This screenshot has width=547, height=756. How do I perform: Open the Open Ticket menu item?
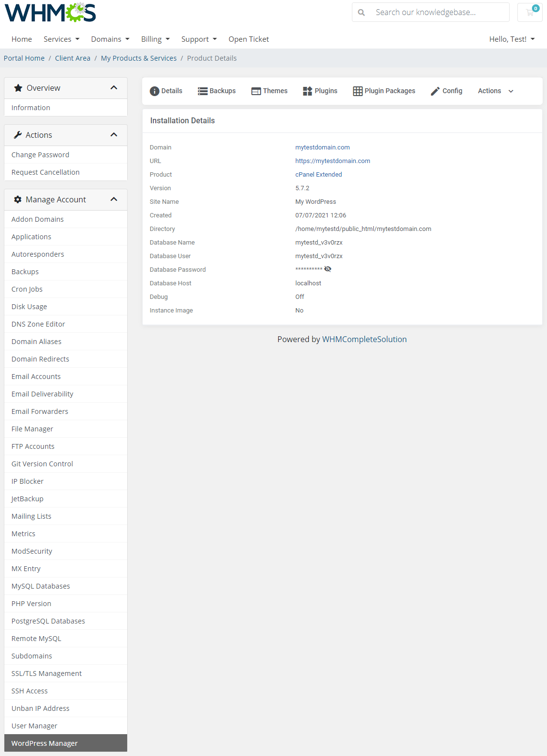click(x=249, y=39)
